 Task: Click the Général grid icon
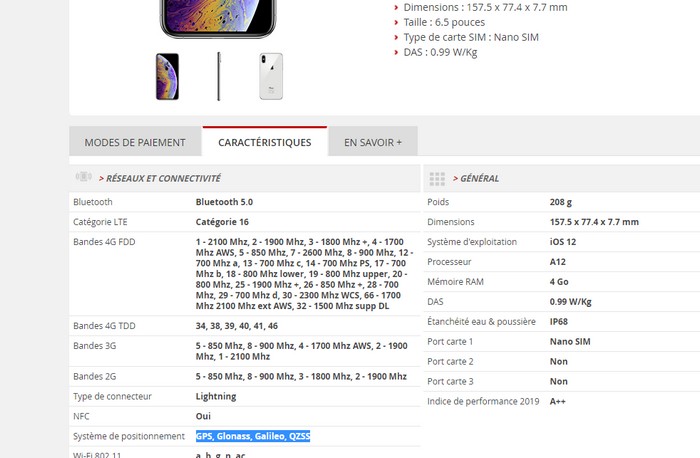pyautogui.click(x=437, y=179)
